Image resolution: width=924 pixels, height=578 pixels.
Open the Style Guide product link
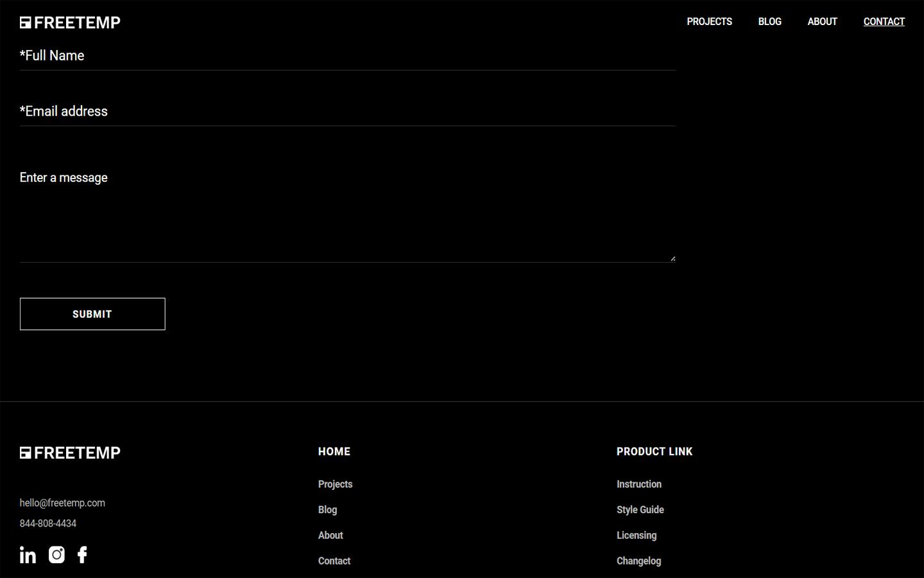point(640,509)
